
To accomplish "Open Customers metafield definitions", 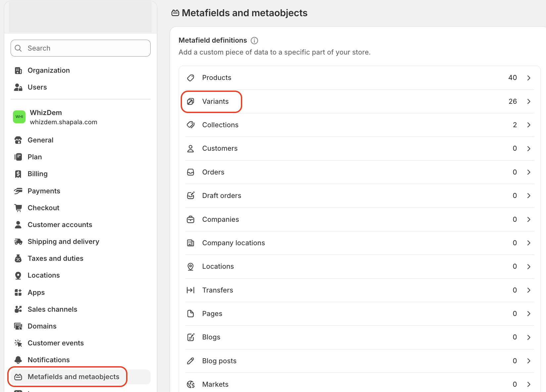I will (359, 148).
